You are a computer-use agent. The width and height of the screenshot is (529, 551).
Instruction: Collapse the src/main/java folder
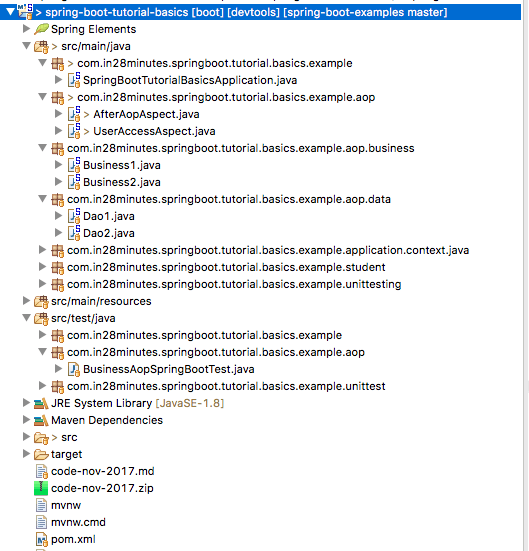26,46
